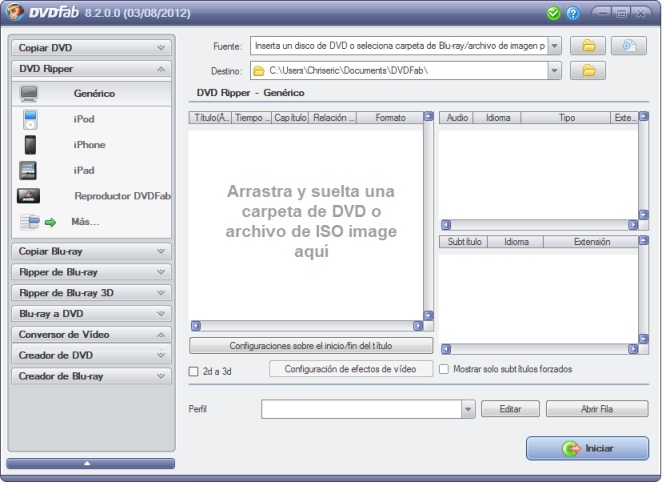Start ripping with the Iniciar button
Screen dimensions: 662x482
pyautogui.click(x=587, y=448)
